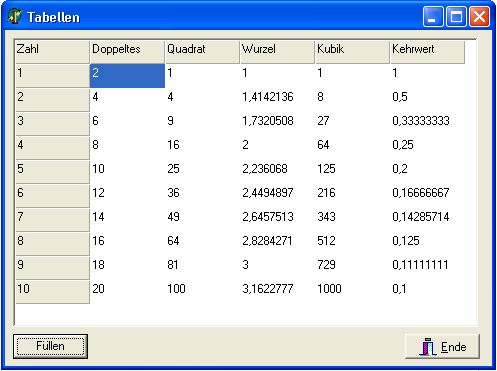Select the Kubik cell 729
The width and height of the screenshot is (497, 371).
[352, 268]
